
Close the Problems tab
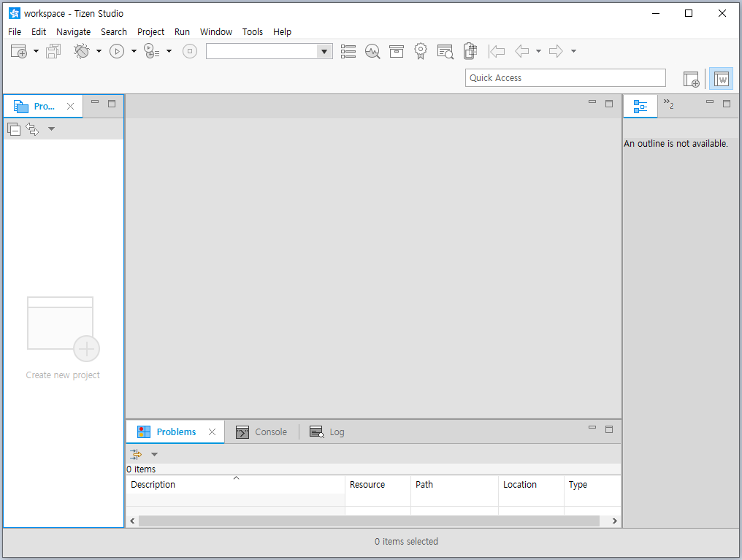tap(212, 431)
